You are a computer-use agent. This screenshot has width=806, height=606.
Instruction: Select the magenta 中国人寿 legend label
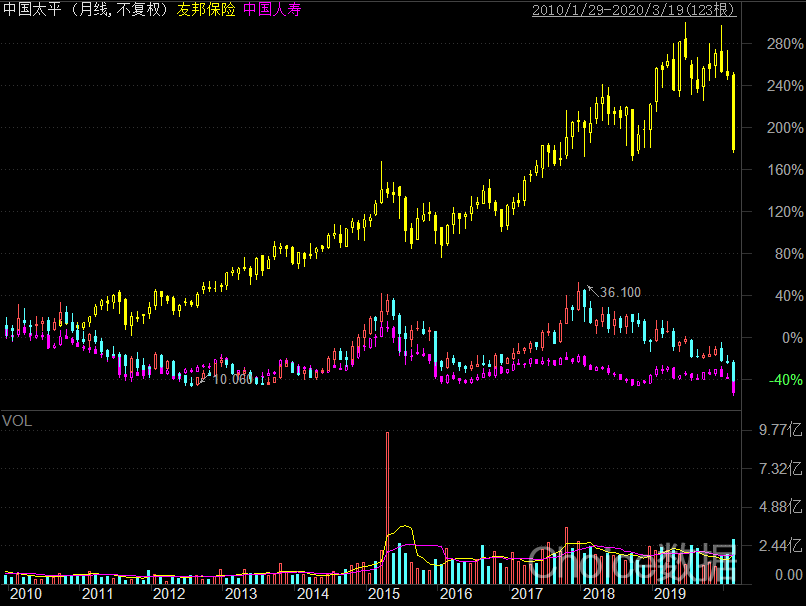click(272, 9)
